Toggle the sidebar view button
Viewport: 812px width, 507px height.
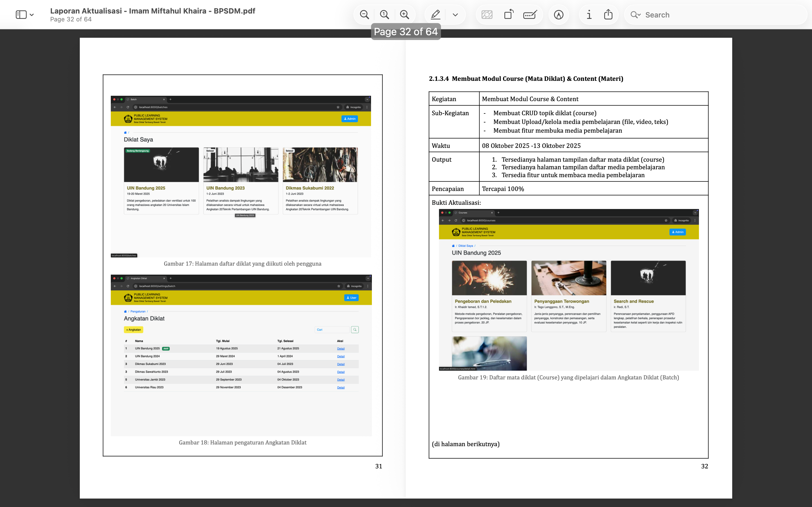(x=21, y=15)
